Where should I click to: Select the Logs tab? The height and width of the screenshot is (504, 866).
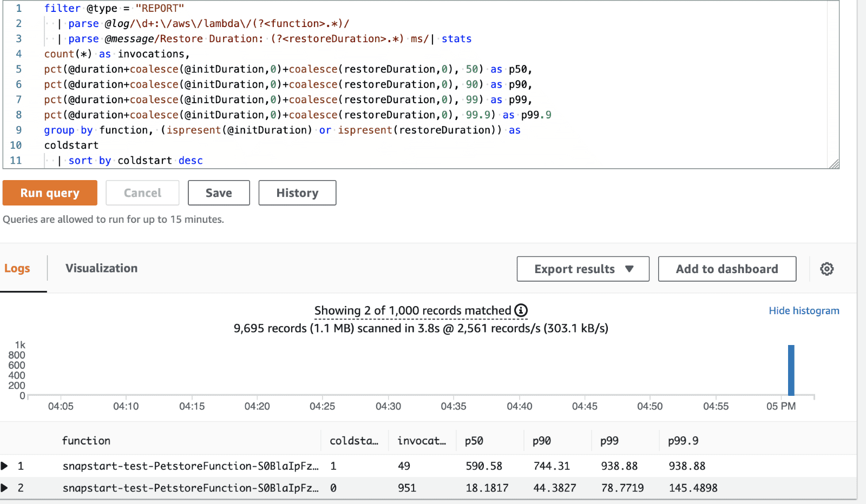[x=17, y=268]
